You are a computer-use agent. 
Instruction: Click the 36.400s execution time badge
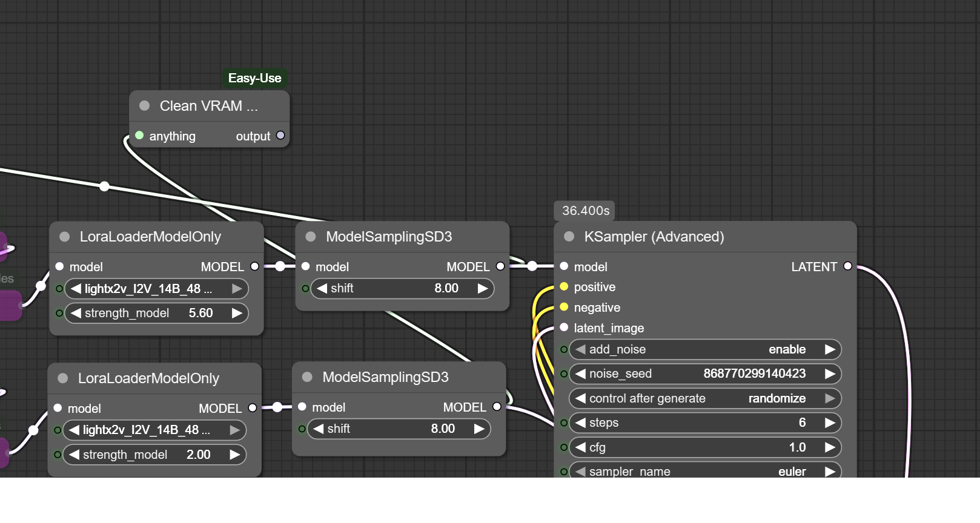585,211
